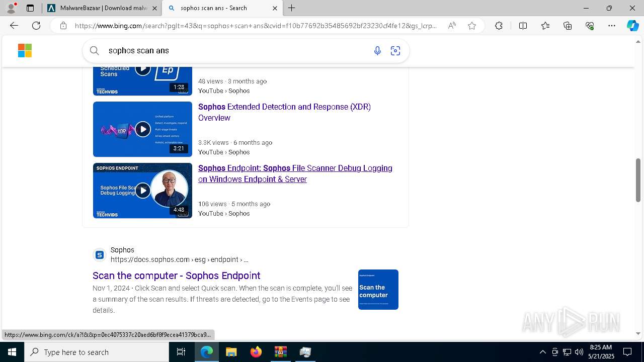This screenshot has width=644, height=362.
Task: Play the File Scanner Debug Logging video
Action: [142, 191]
